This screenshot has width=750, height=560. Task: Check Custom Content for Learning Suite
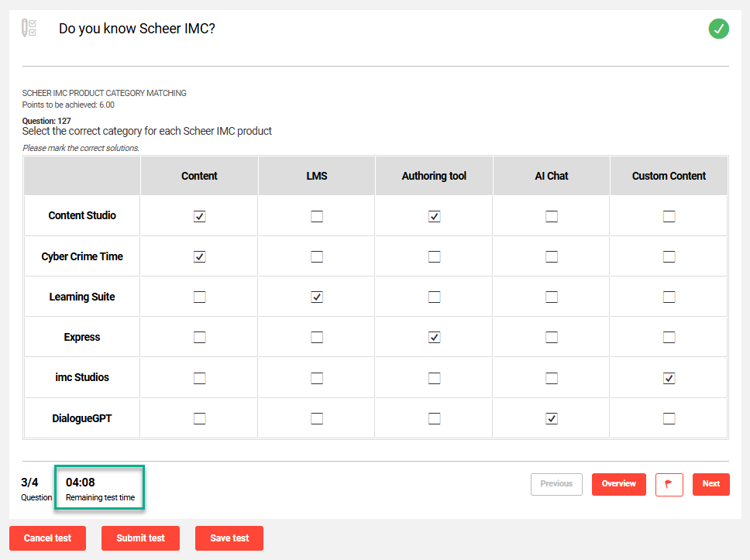(x=669, y=297)
